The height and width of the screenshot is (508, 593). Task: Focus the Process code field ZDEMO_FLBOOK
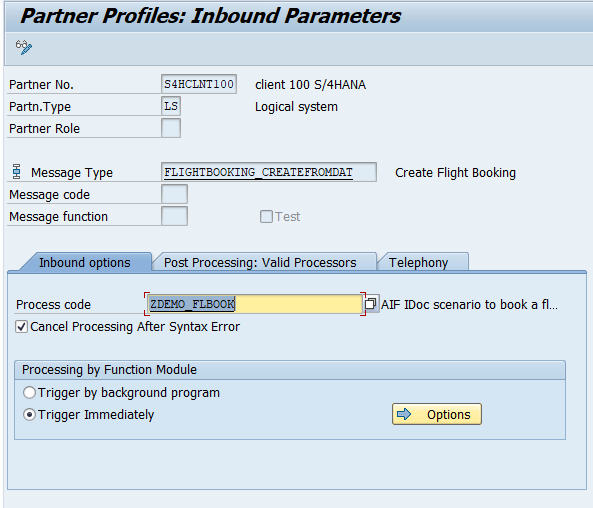[x=254, y=304]
